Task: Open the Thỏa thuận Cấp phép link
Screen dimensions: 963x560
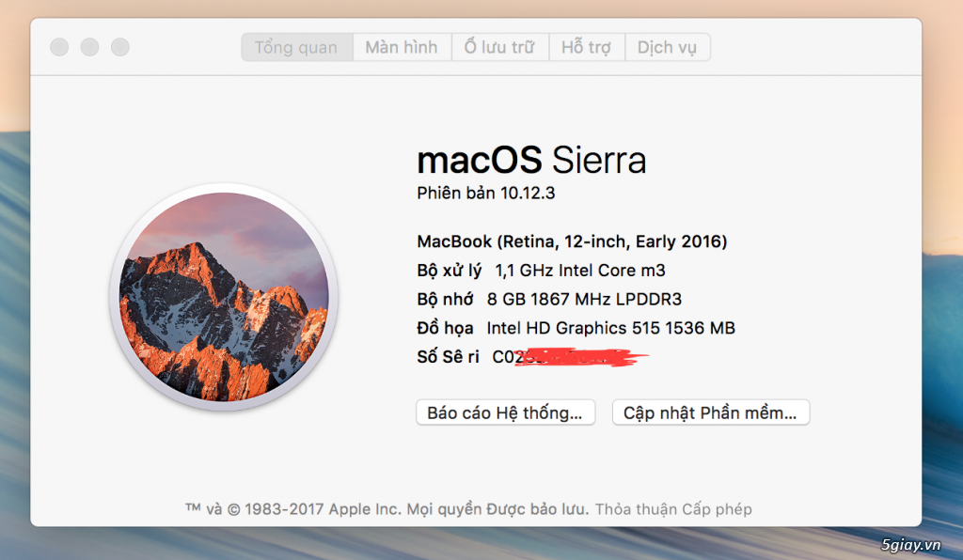Action: (x=673, y=509)
